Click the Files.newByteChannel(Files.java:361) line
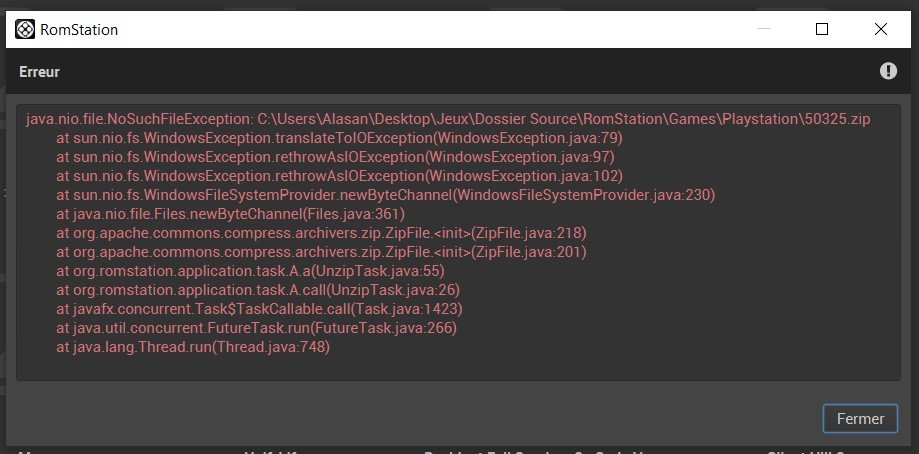The image size is (919, 454). (230, 214)
